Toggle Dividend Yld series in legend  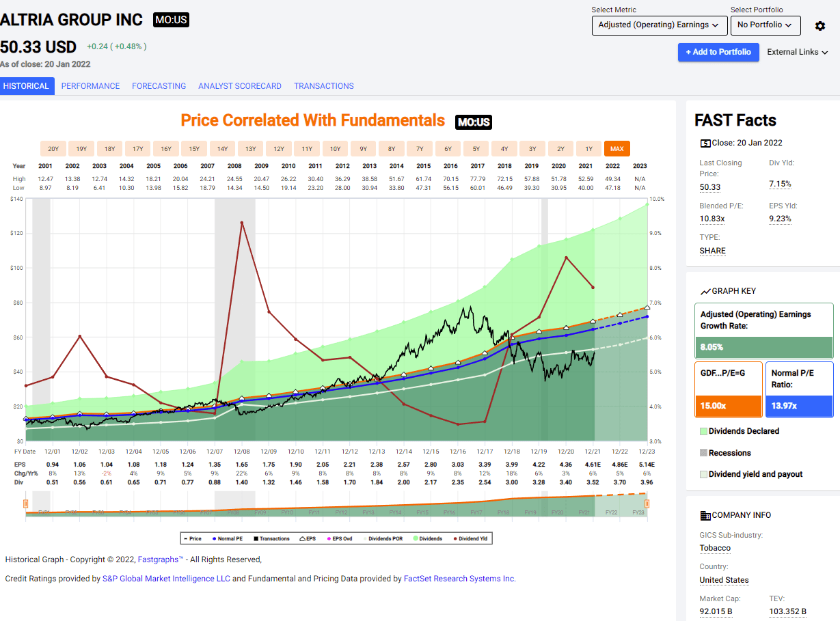470,538
